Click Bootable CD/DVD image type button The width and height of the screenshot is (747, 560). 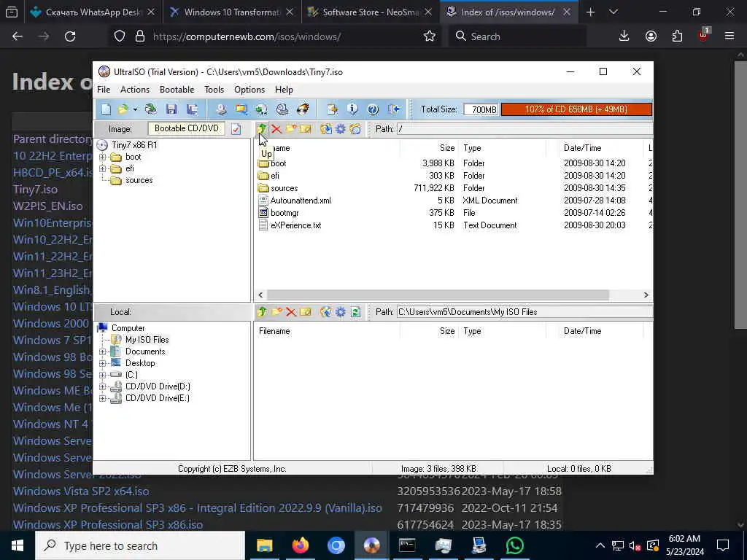[186, 128]
